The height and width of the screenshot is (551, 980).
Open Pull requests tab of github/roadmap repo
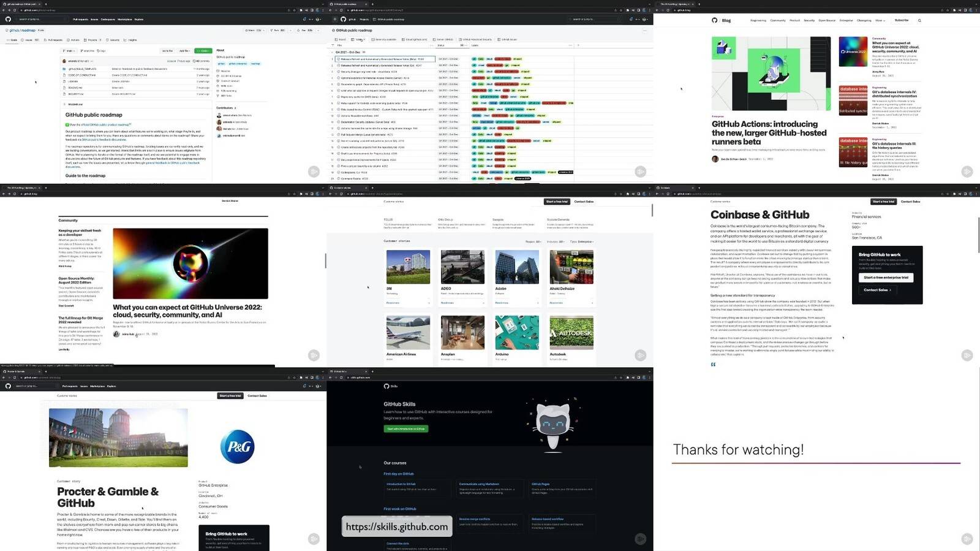53,40
